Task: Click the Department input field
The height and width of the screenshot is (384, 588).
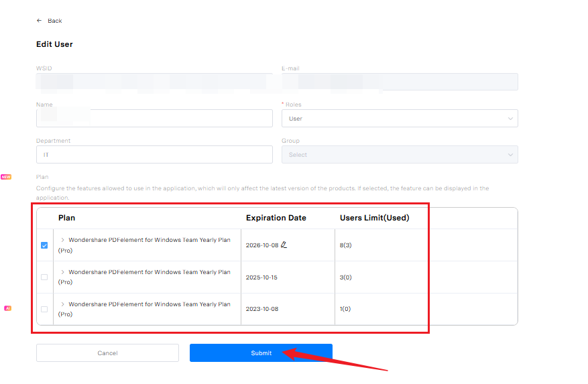Action: [154, 155]
